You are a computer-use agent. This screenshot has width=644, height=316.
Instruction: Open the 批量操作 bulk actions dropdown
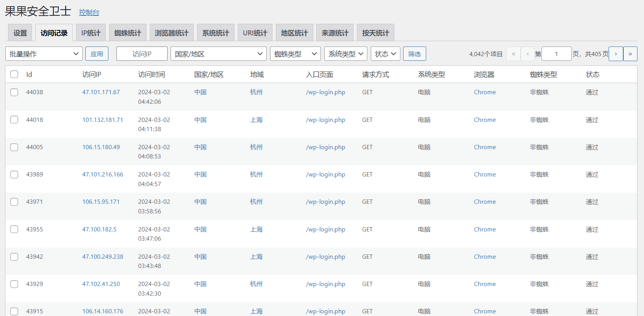point(44,54)
